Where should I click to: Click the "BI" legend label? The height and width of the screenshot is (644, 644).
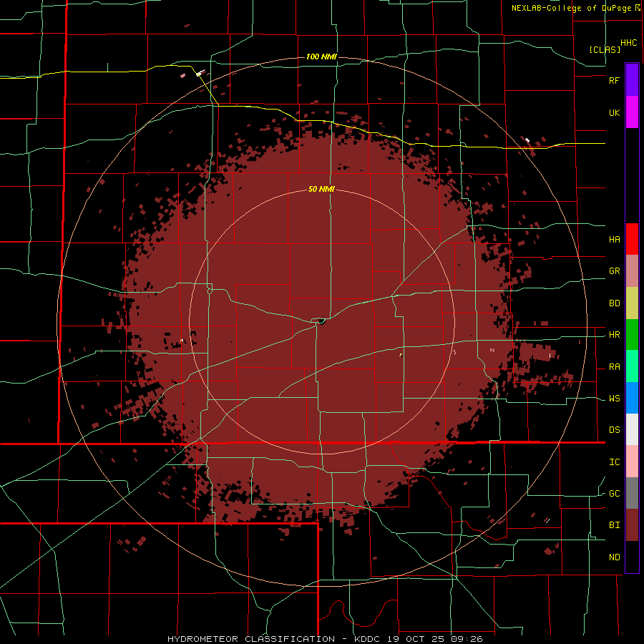point(614,525)
